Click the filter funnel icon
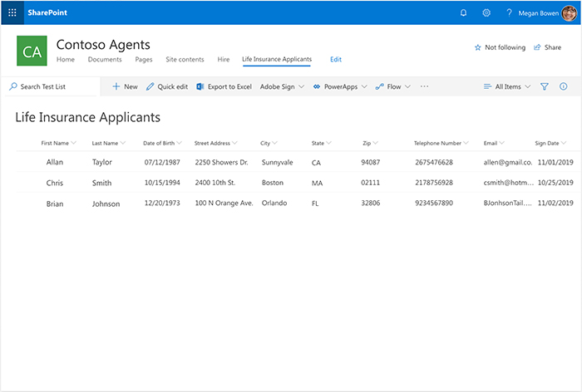 pos(545,86)
